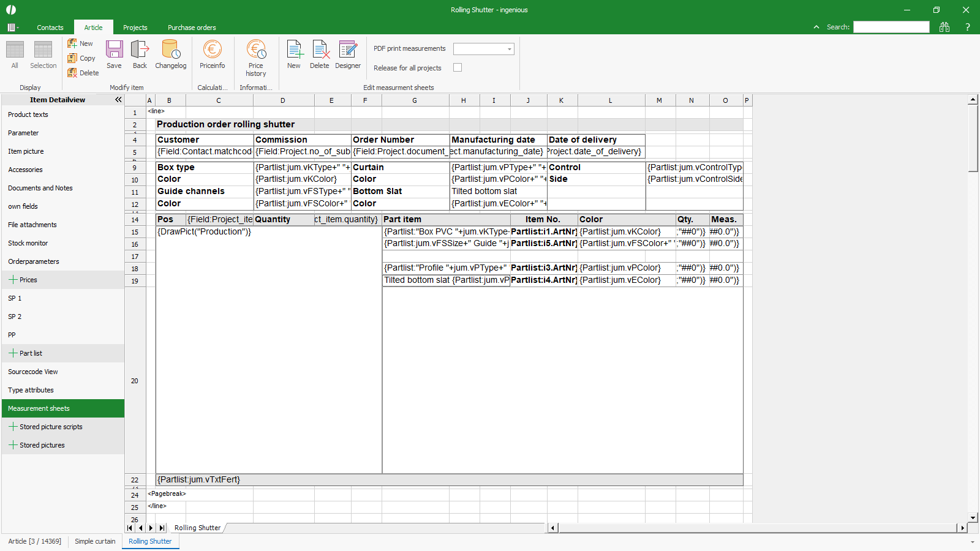
Task: Click the binoculars search icon
Action: (944, 27)
